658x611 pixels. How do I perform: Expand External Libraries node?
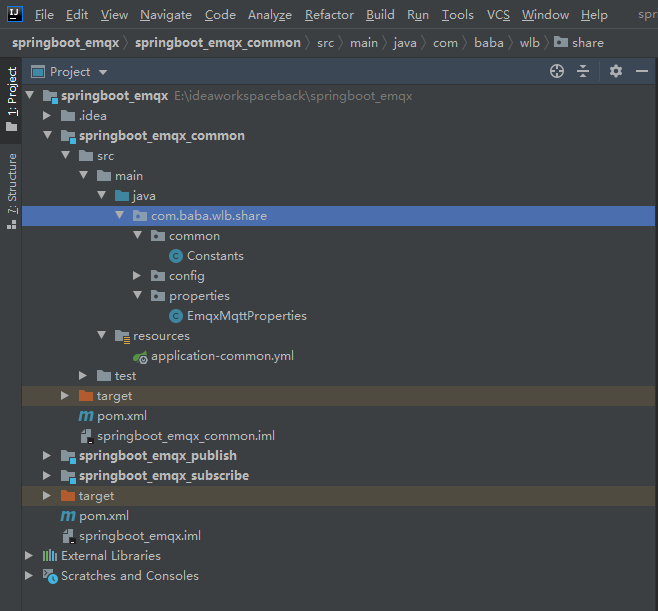point(29,556)
